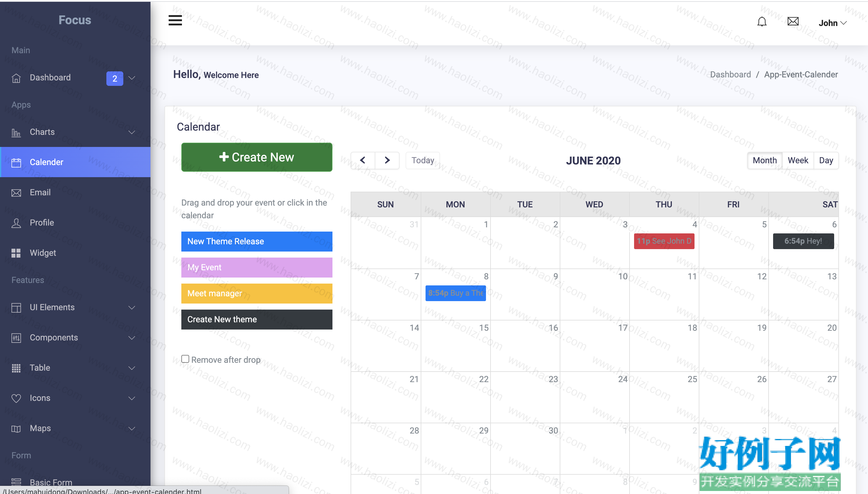Select June 15 in the calendar
The height and width of the screenshot is (494, 868).
pos(456,346)
